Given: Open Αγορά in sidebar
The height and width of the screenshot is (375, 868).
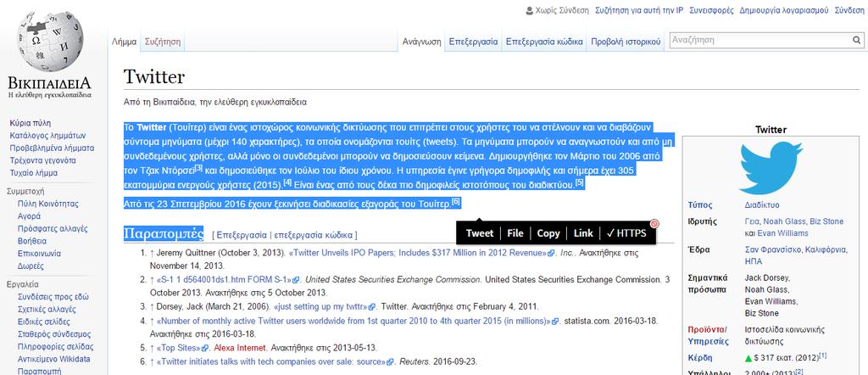Looking at the screenshot, I should pyautogui.click(x=29, y=216).
